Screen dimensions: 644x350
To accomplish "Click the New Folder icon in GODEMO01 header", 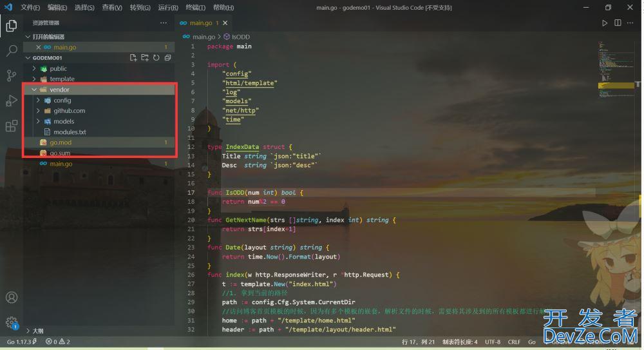I will (x=144, y=57).
